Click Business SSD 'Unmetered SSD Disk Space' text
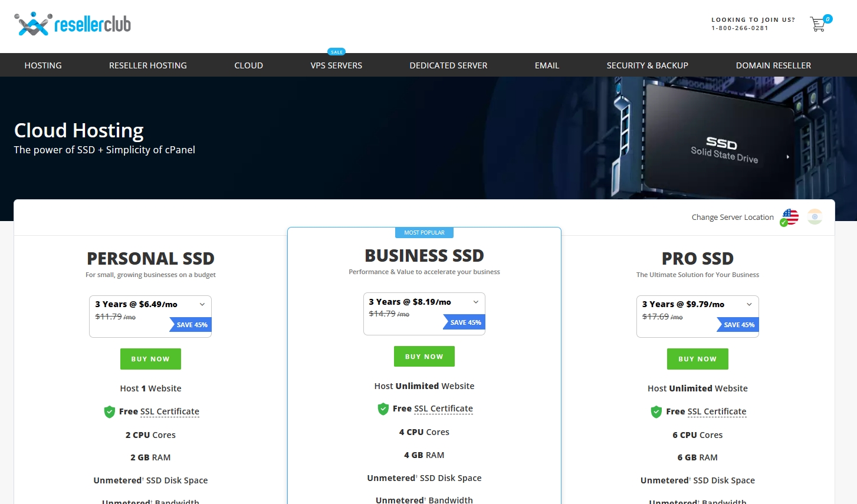857x504 pixels. coord(424,478)
